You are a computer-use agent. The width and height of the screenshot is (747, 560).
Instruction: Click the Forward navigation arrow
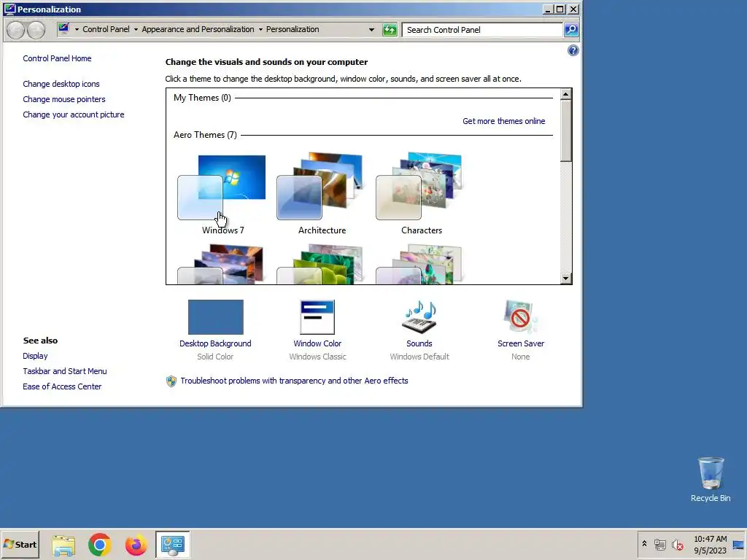coord(36,30)
